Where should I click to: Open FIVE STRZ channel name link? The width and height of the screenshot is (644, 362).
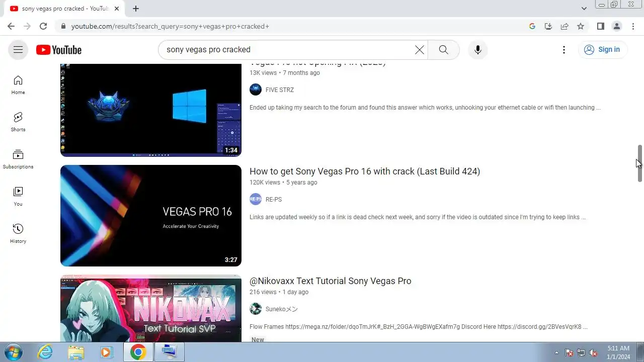click(280, 90)
